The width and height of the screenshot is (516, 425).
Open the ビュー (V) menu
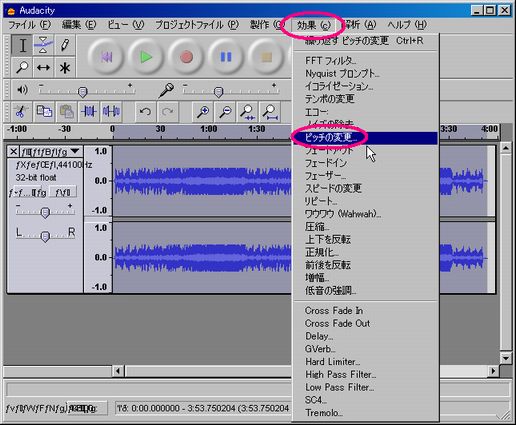126,25
